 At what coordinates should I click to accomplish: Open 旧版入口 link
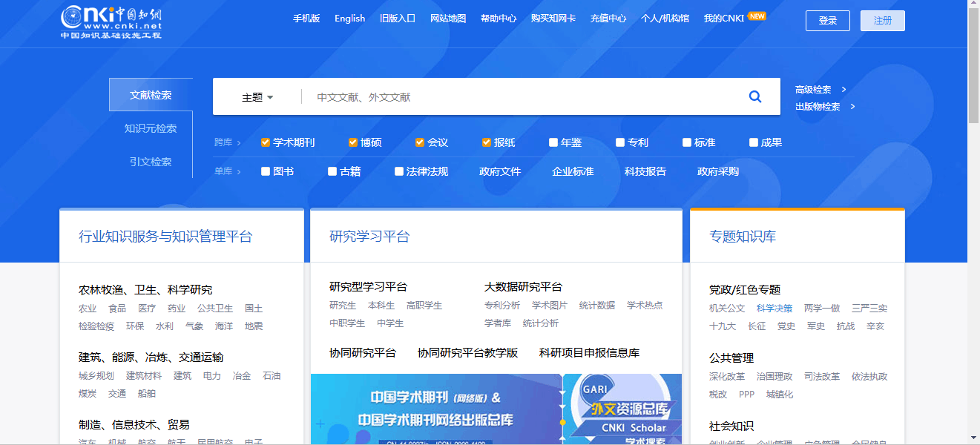[398, 19]
